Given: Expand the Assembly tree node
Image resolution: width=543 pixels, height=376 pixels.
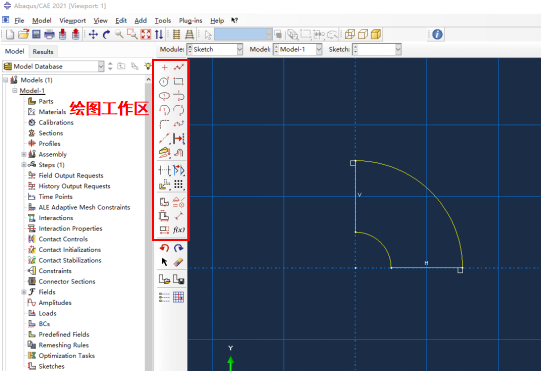Looking at the screenshot, I should (24, 154).
